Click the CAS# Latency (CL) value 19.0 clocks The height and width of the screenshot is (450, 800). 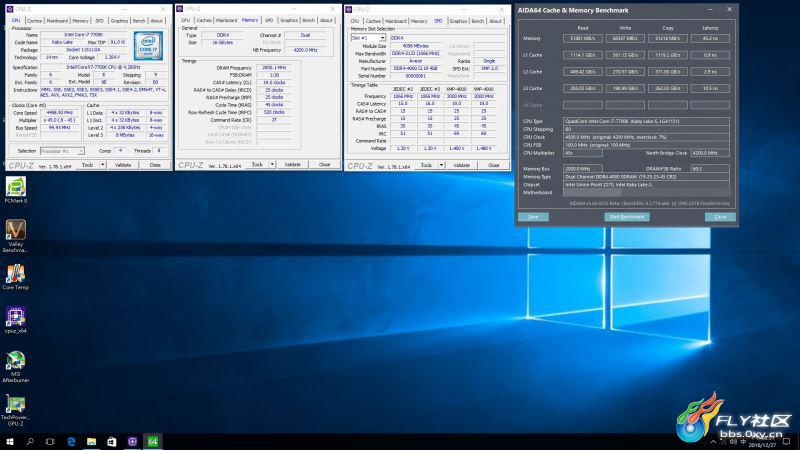tap(274, 82)
